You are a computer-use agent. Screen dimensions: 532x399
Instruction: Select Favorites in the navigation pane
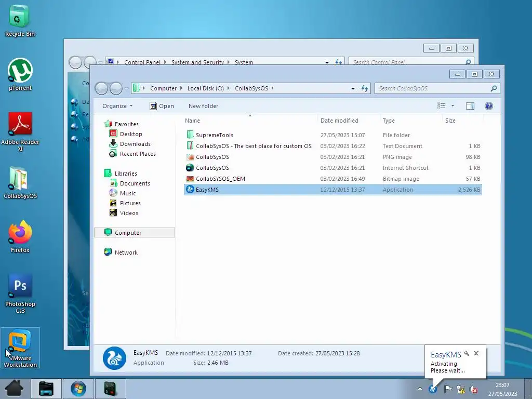pos(126,124)
